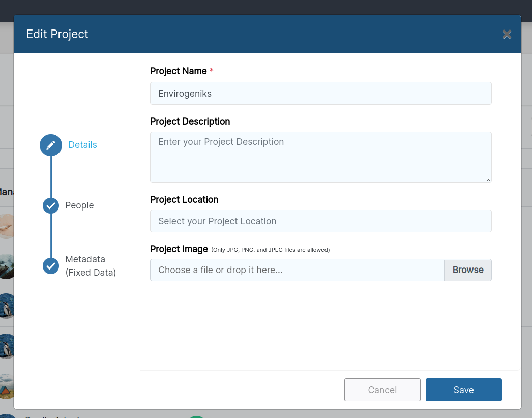This screenshot has height=418, width=532.
Task: Go to the Details step label
Action: coord(83,145)
